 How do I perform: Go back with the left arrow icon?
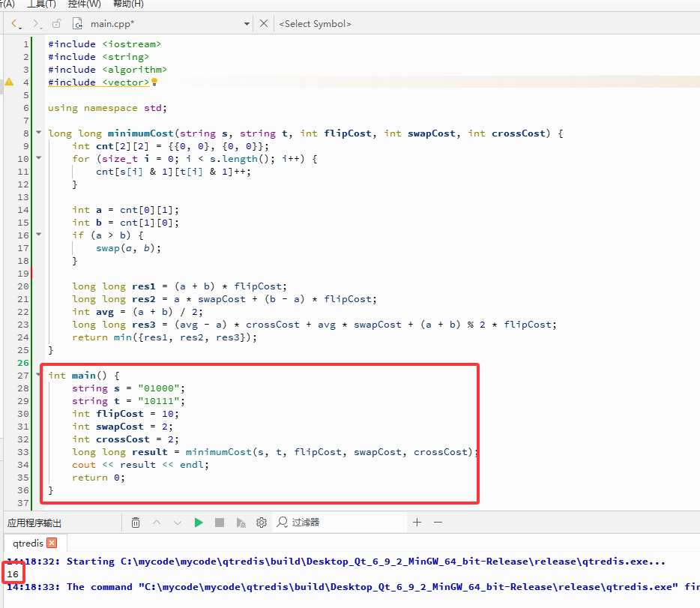click(x=15, y=24)
